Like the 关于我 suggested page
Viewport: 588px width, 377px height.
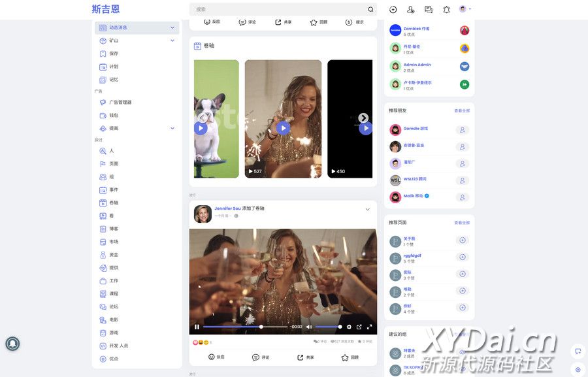[463, 240]
